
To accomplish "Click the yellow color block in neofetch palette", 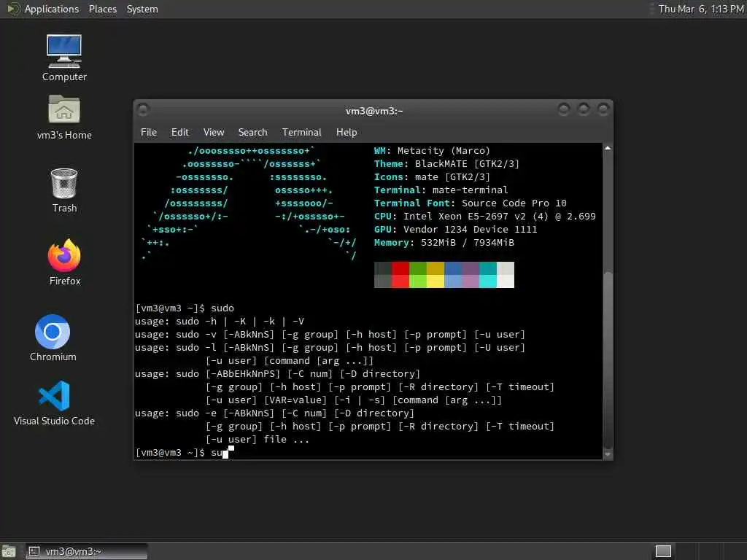I will click(x=436, y=275).
